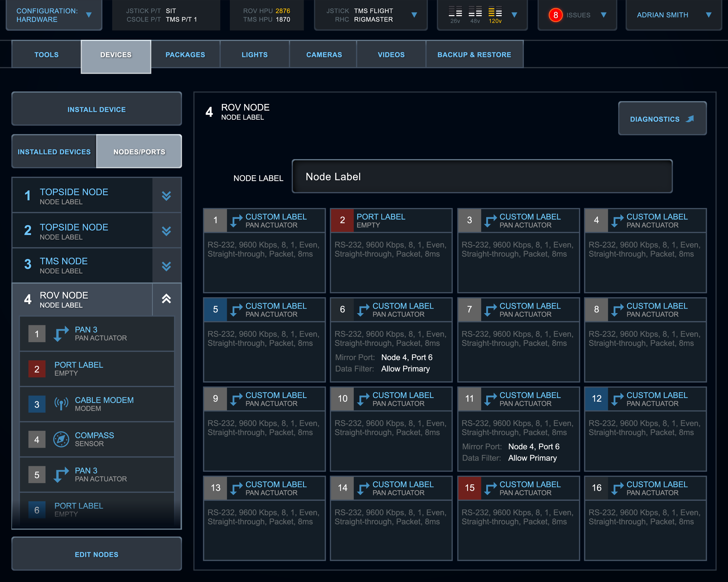The width and height of the screenshot is (728, 582).
Task: Expand Topside Node 1 chevron
Action: click(166, 196)
